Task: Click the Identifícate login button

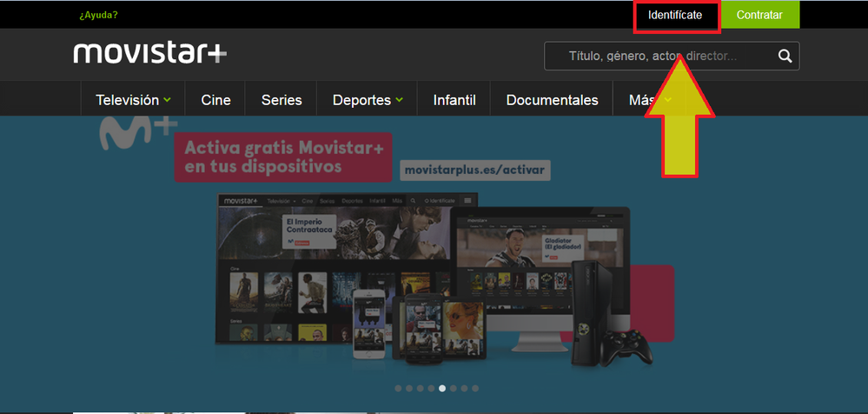Action: pos(675,16)
